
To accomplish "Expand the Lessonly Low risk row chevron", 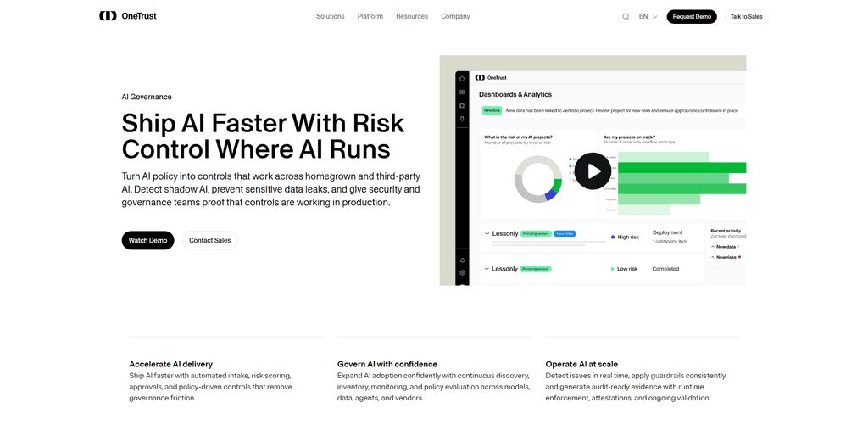I will 487,269.
